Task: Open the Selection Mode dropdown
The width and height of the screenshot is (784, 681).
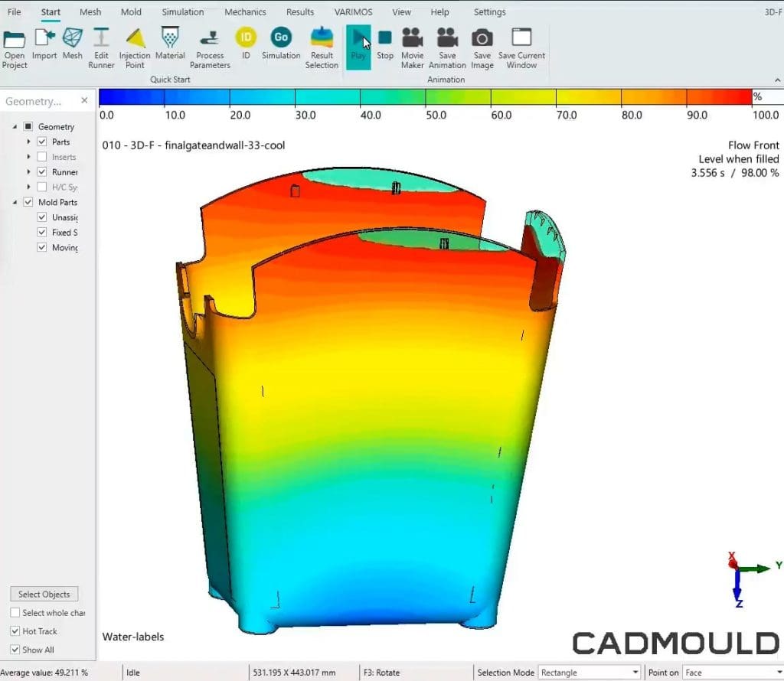Action: click(x=634, y=672)
